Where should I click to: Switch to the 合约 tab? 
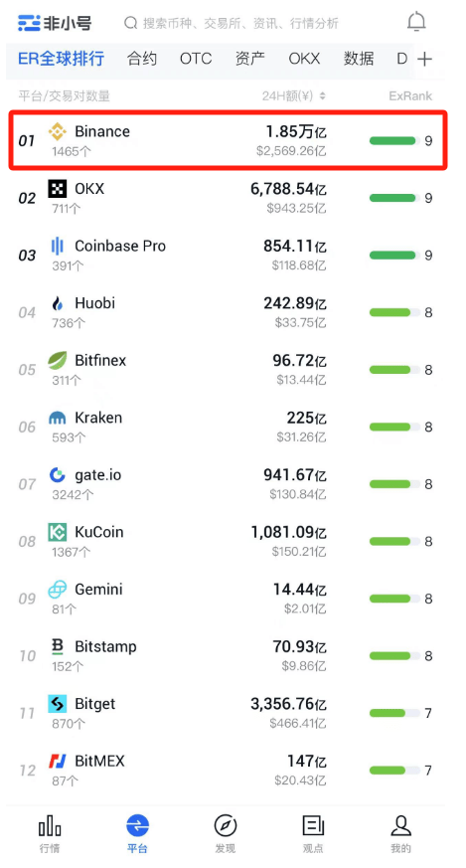pyautogui.click(x=142, y=59)
